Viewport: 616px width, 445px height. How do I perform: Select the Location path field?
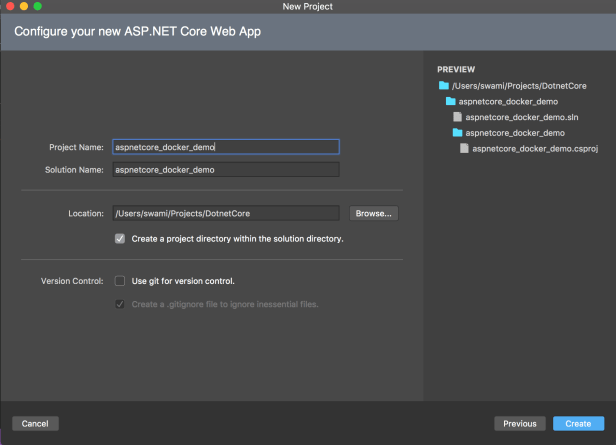(225, 213)
